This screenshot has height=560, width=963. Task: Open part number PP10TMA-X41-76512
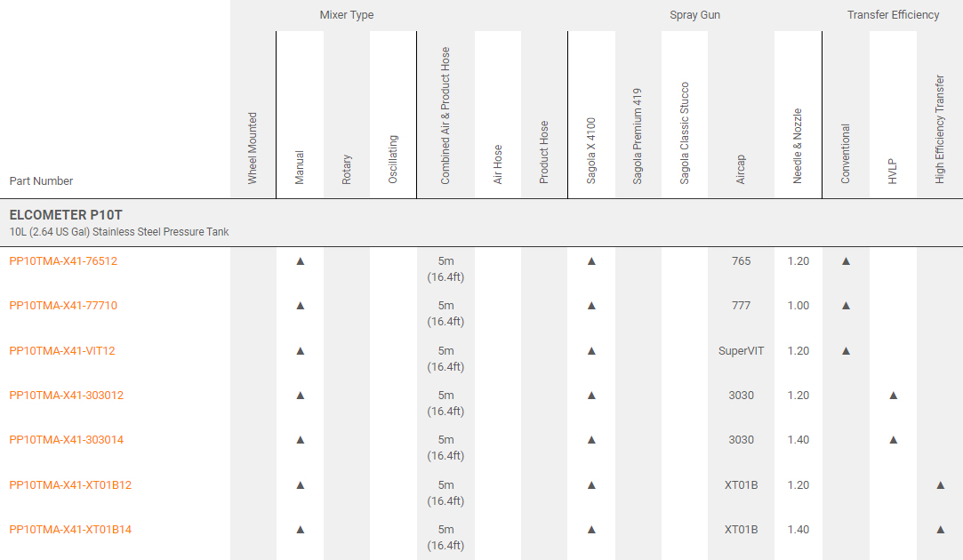(63, 261)
